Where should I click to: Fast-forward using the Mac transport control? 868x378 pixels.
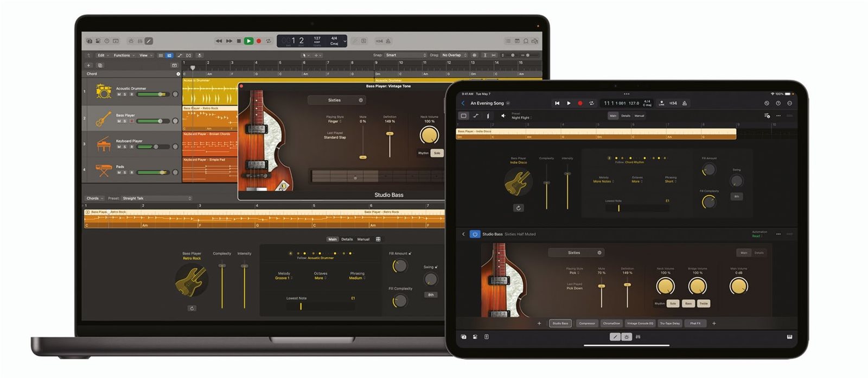click(x=229, y=41)
